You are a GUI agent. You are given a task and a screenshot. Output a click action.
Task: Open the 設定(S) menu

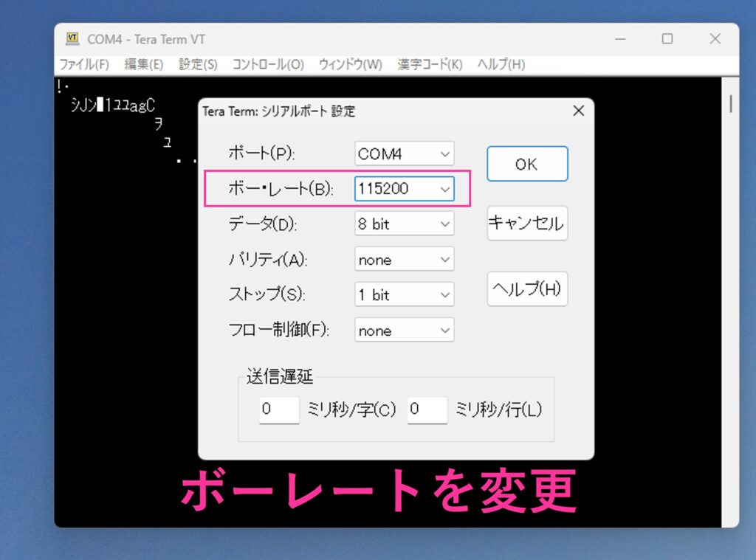pyautogui.click(x=198, y=64)
